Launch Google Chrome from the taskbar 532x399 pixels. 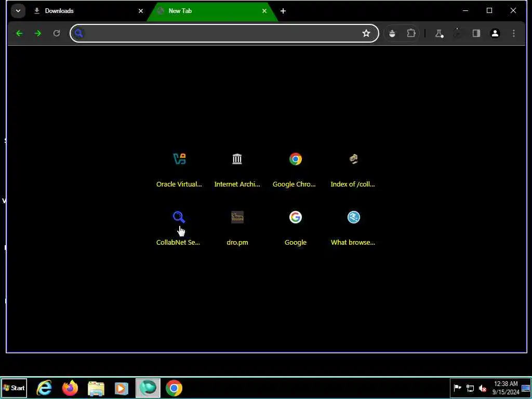(174, 388)
